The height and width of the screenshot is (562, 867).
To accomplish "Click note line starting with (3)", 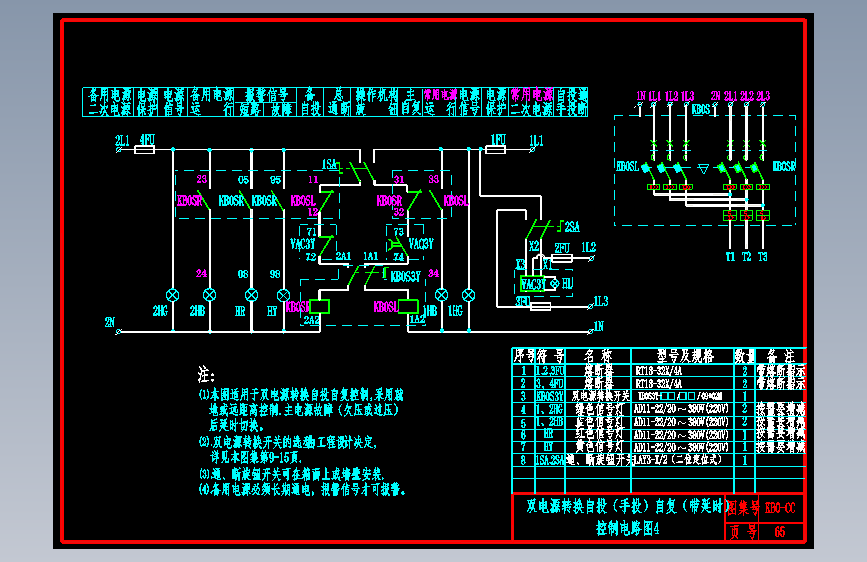I will (291, 474).
